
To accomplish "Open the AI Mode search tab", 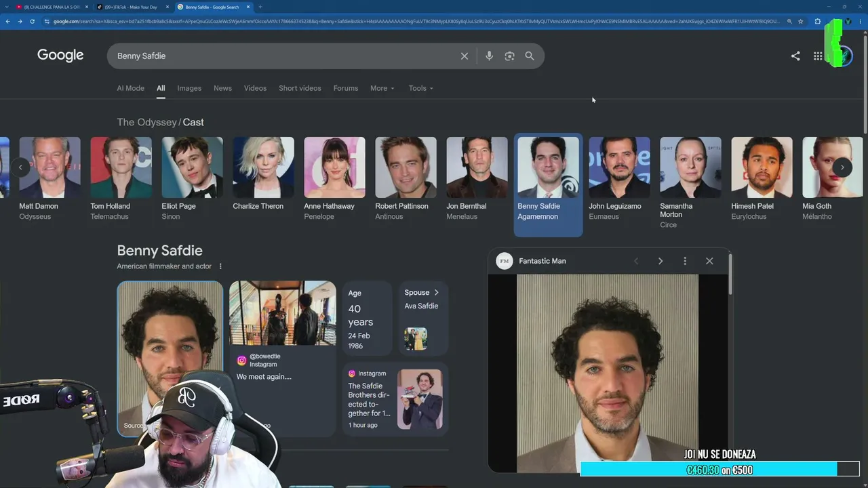I will click(x=130, y=88).
